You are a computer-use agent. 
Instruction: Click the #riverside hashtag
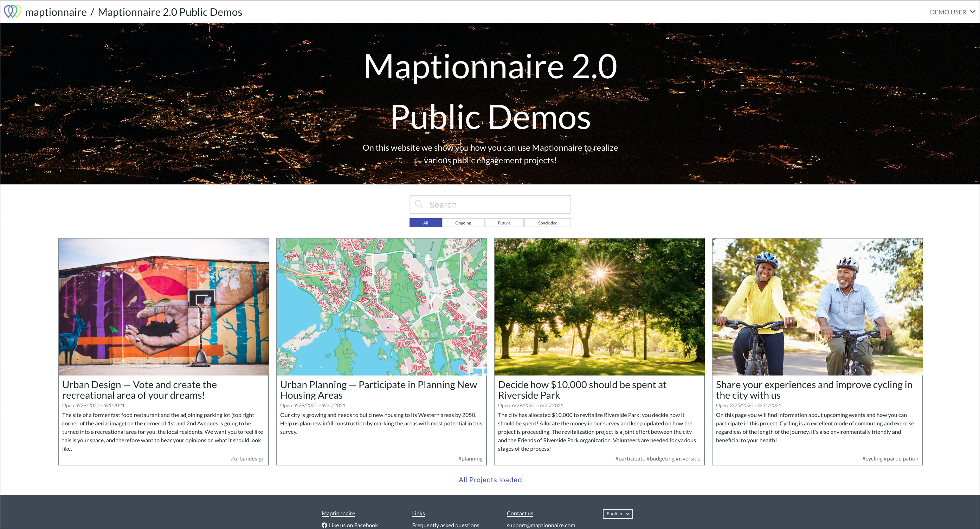point(688,459)
